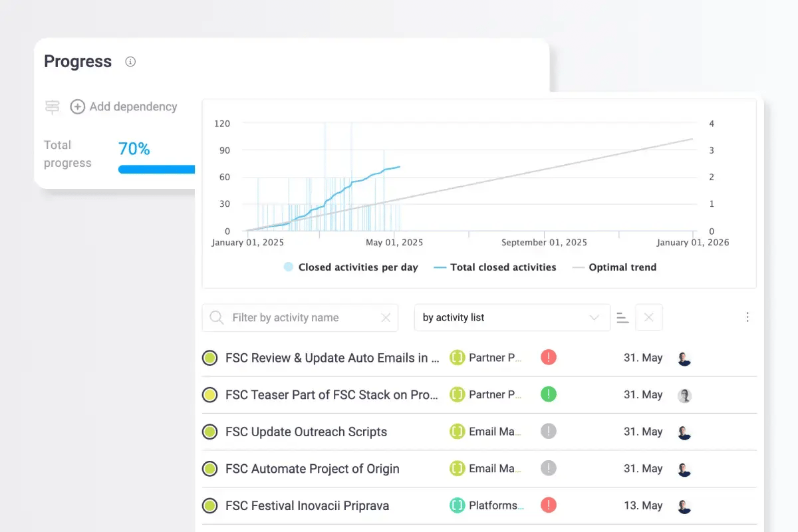The width and height of the screenshot is (798, 532).
Task: Open the 'by activity list' dropdown
Action: point(511,318)
